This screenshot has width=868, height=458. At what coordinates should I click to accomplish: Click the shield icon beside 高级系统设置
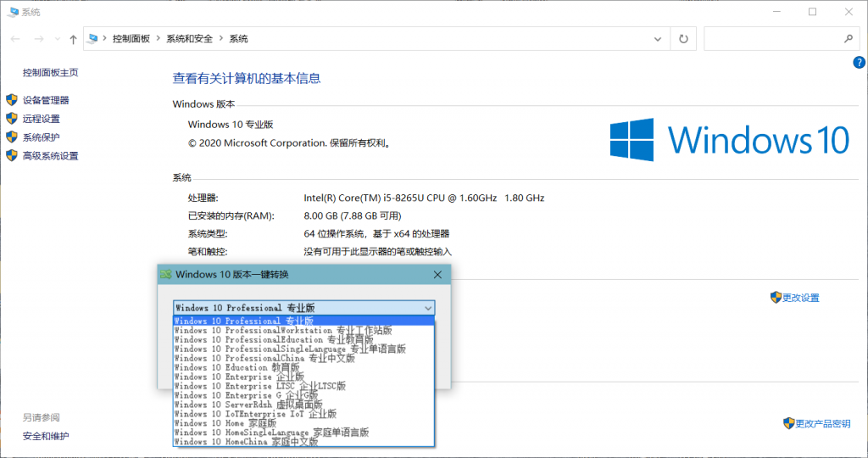[x=12, y=155]
